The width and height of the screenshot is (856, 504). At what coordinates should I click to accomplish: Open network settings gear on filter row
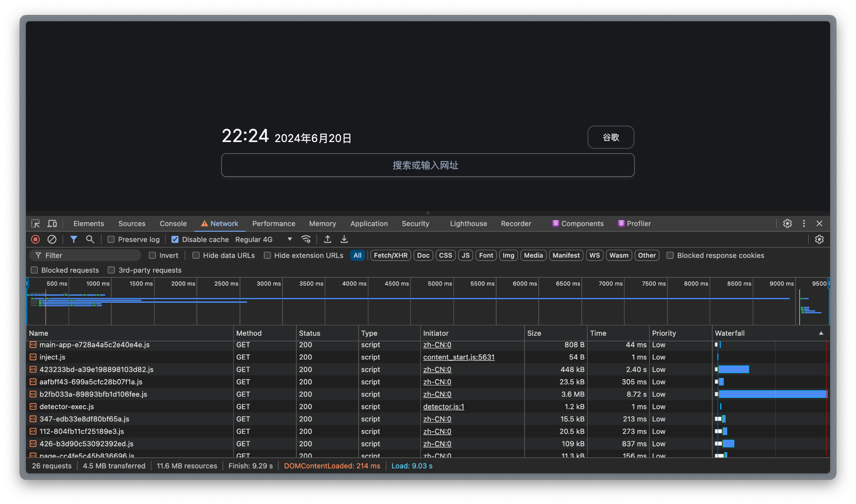(819, 239)
